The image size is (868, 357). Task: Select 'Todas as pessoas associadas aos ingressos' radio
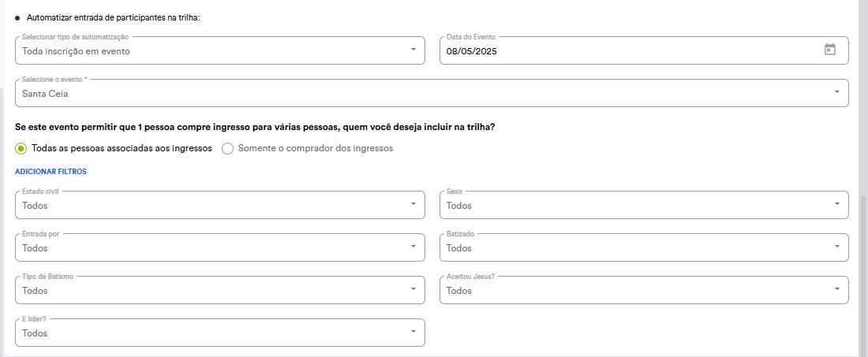tap(21, 149)
